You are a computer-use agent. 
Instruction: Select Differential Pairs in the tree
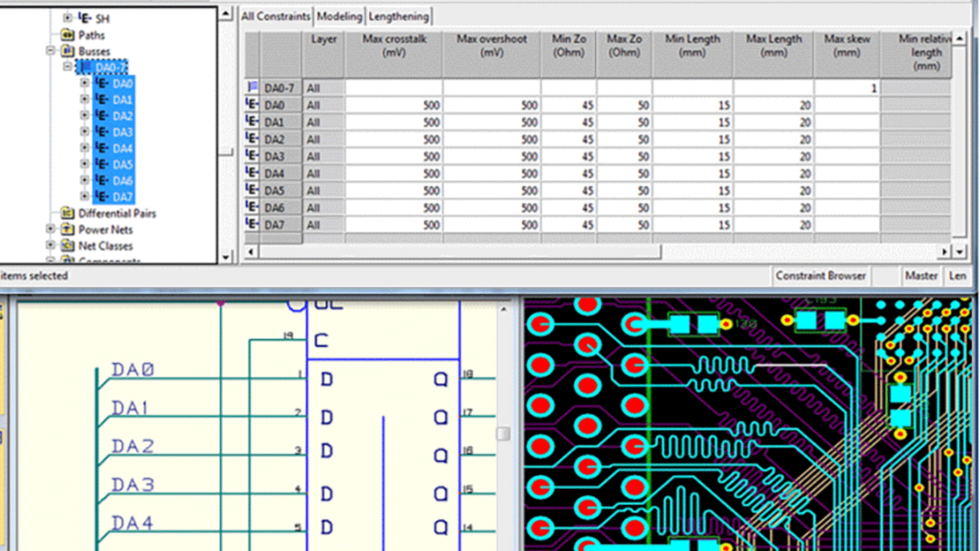point(117,213)
